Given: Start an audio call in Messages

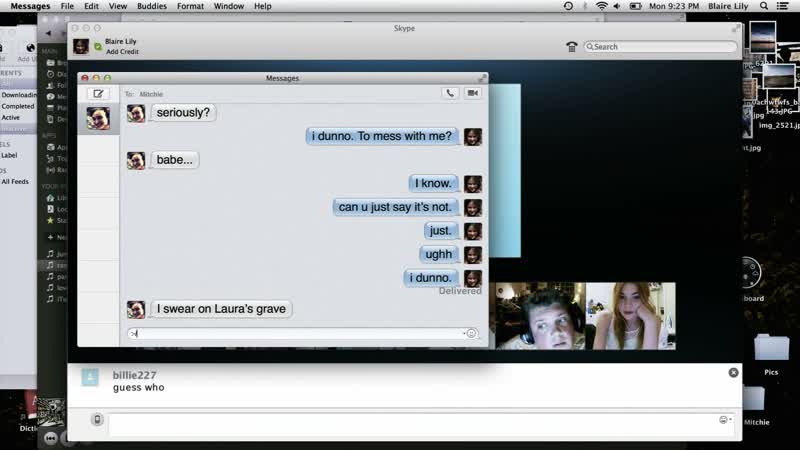Looking at the screenshot, I should [450, 93].
